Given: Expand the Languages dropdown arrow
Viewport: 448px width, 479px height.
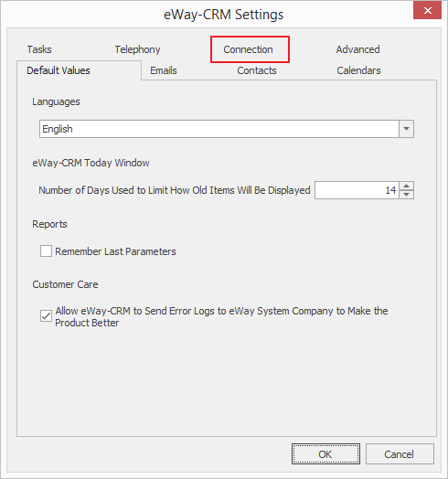Looking at the screenshot, I should 407,129.
